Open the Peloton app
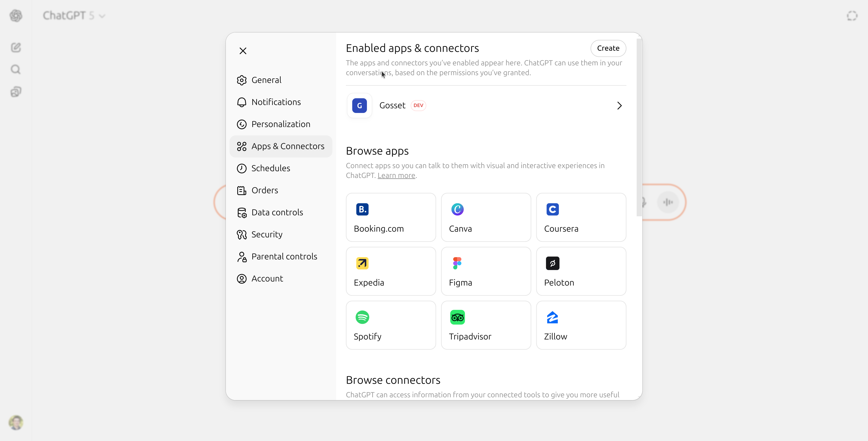Viewport: 868px width, 441px height. tap(581, 271)
